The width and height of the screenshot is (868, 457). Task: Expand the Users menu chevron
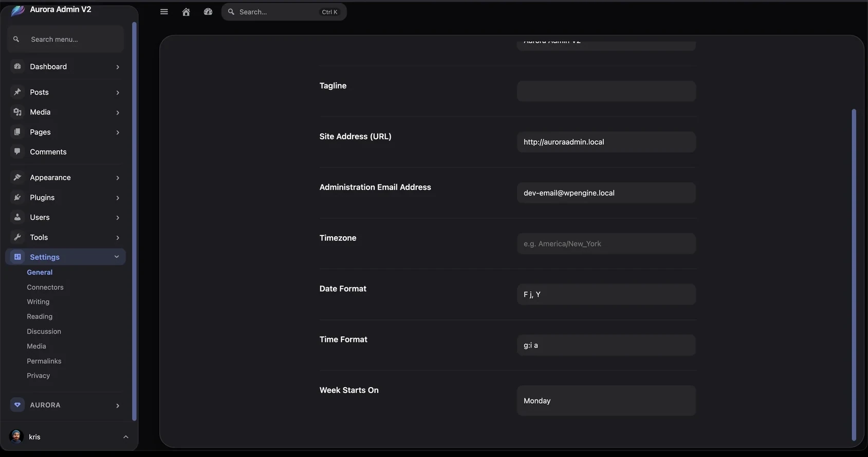coord(118,218)
